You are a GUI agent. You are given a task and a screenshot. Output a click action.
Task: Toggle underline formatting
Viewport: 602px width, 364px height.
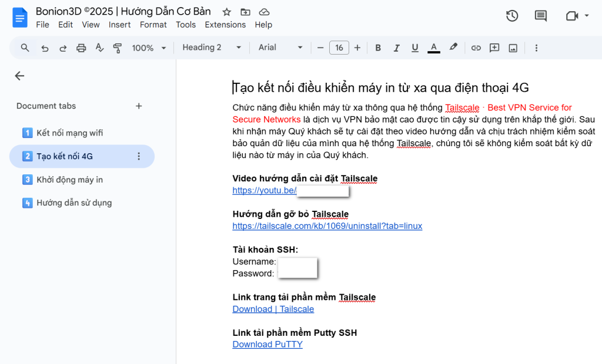tap(415, 48)
